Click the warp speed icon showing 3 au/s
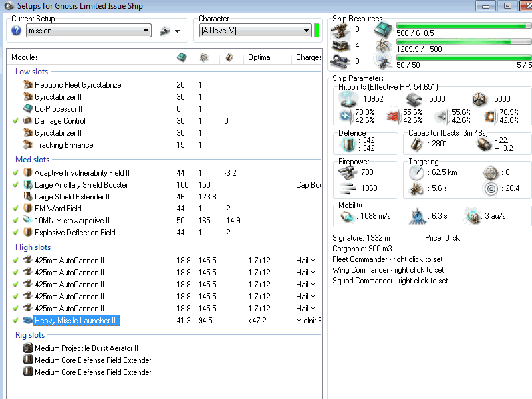Image resolution: width=532 pixels, height=399 pixels. pos(472,215)
